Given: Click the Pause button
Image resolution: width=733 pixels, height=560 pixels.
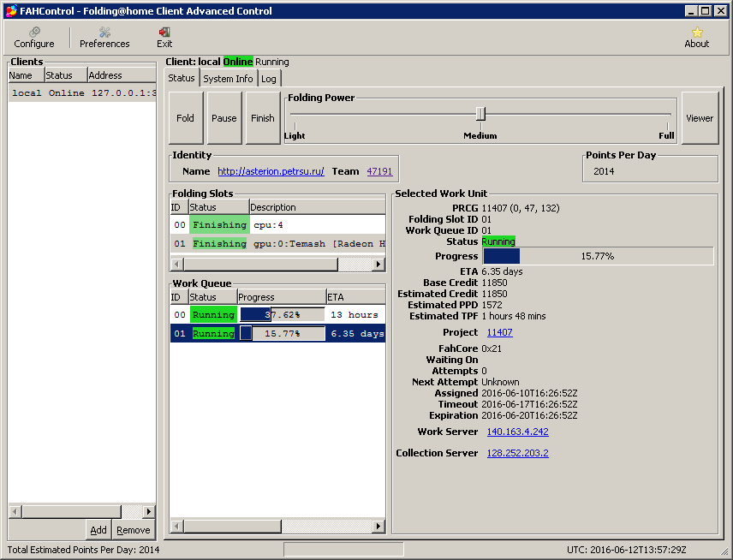Looking at the screenshot, I should click(x=223, y=118).
